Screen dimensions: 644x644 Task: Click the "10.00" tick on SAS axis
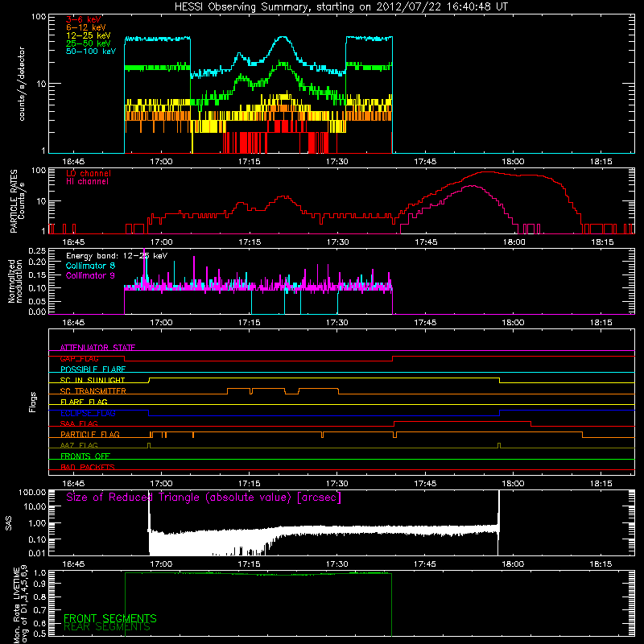pyautogui.click(x=35, y=506)
